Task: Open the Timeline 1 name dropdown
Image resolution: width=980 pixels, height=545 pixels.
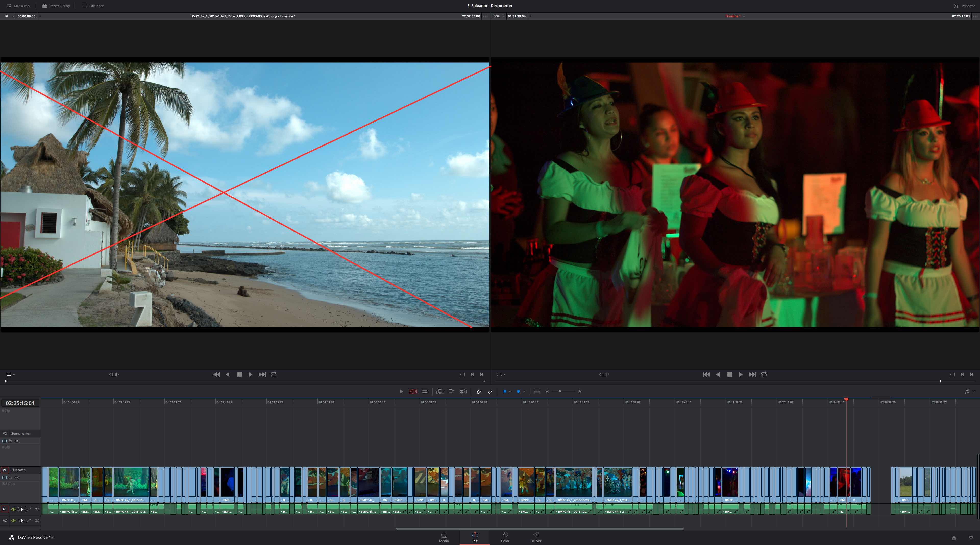Action: [x=735, y=16]
